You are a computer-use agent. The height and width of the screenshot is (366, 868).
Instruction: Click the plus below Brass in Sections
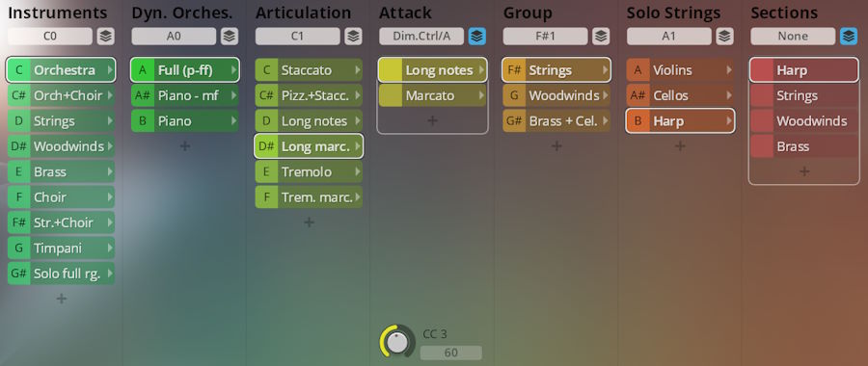click(804, 171)
